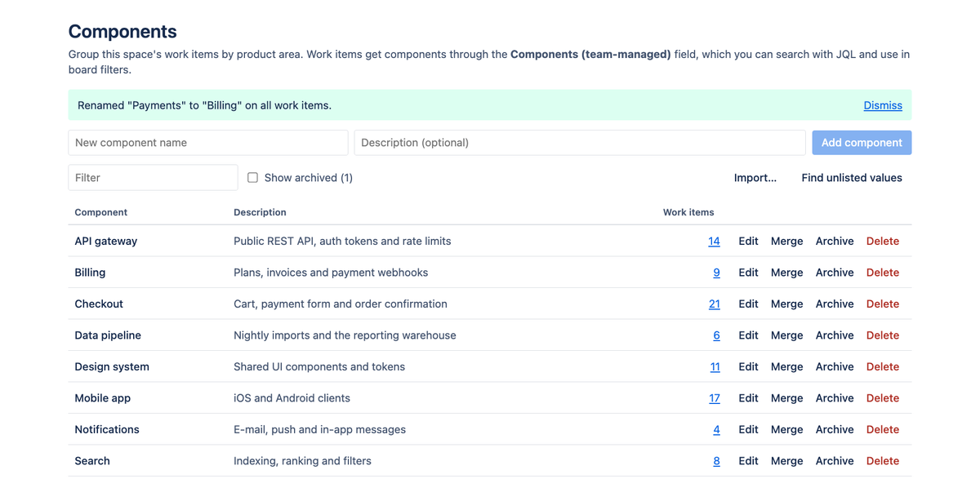Screen dimensions: 980x479
Task: Open Mobile app's 17 work items
Action: point(714,398)
